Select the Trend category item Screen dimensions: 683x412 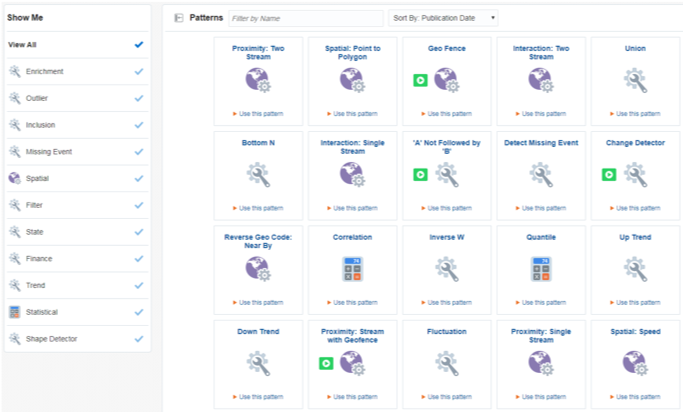pyautogui.click(x=35, y=285)
